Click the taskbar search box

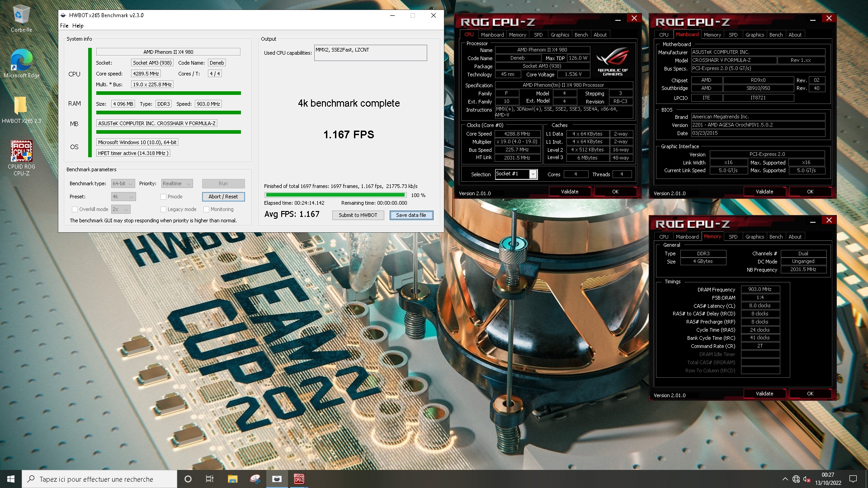click(99, 479)
